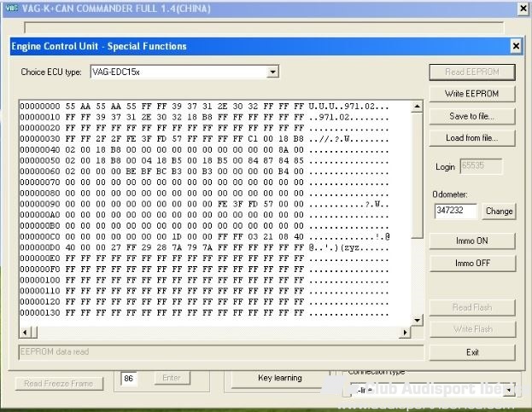Click hex row address 00000130
Screen dimensions: 532x412
40,312
